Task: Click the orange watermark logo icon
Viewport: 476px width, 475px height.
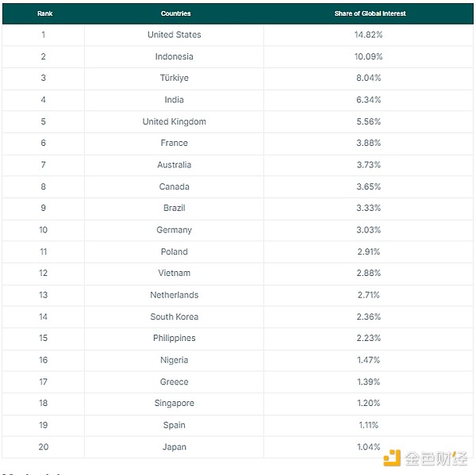Action: coord(393,458)
